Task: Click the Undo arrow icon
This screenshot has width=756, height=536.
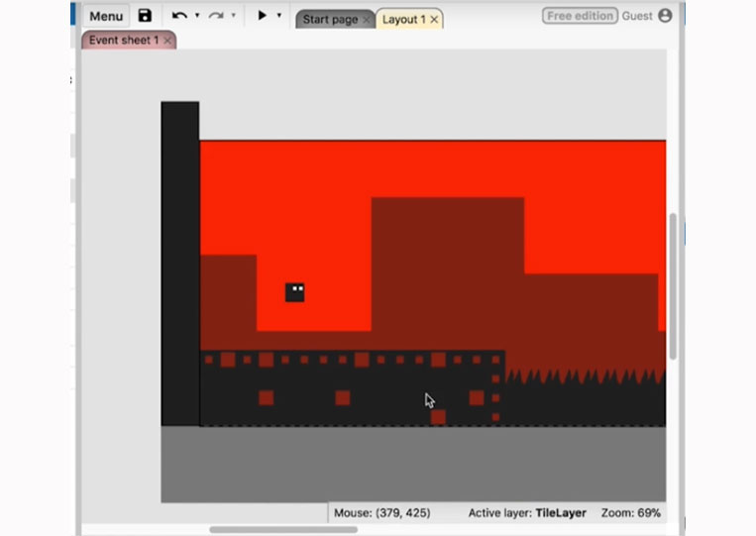Action: tap(179, 16)
